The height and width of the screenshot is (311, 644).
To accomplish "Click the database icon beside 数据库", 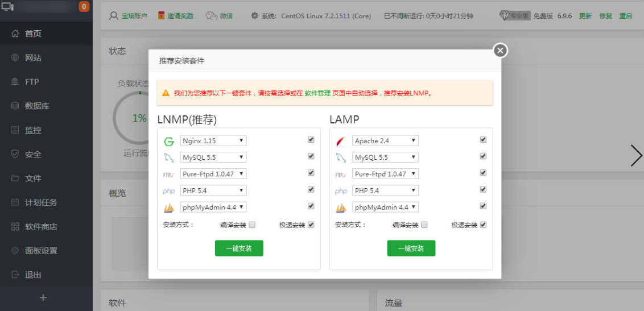I will tap(15, 106).
